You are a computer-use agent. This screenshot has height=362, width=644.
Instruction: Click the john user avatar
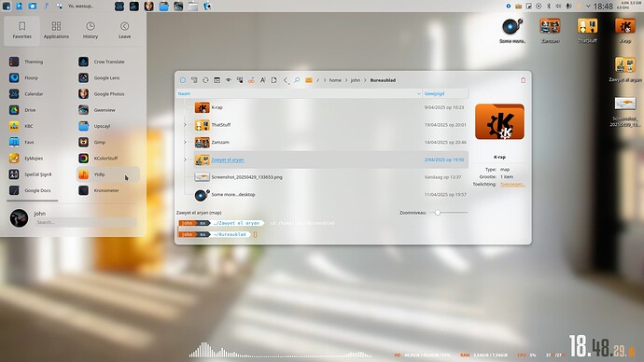coord(19,218)
